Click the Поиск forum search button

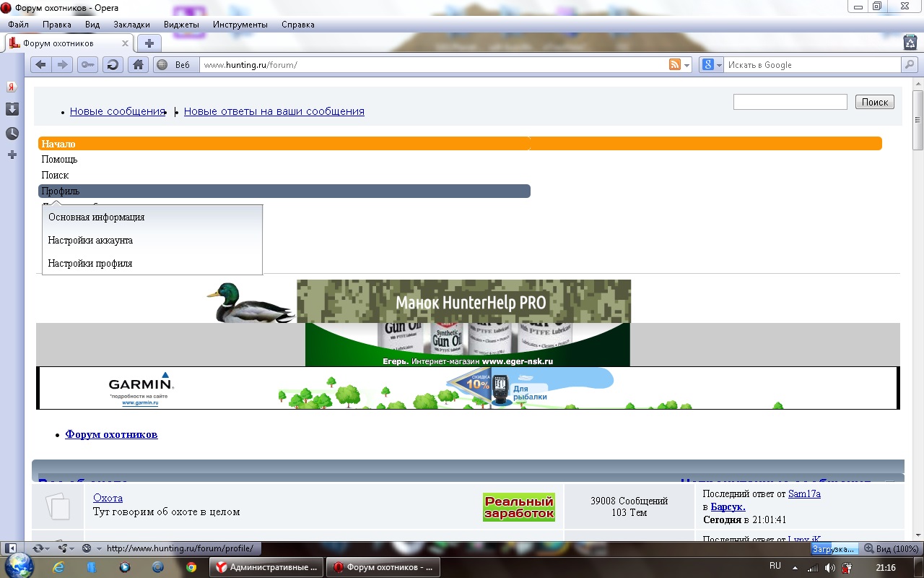click(874, 102)
